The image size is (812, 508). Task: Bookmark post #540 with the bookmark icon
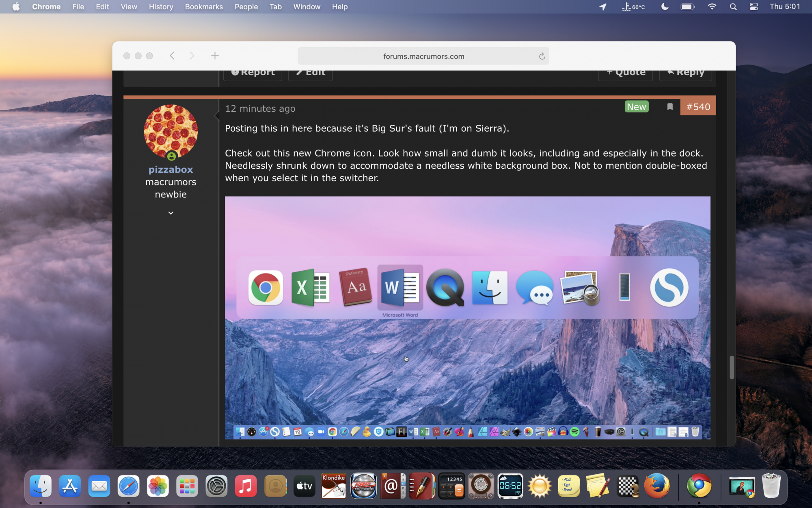click(670, 107)
